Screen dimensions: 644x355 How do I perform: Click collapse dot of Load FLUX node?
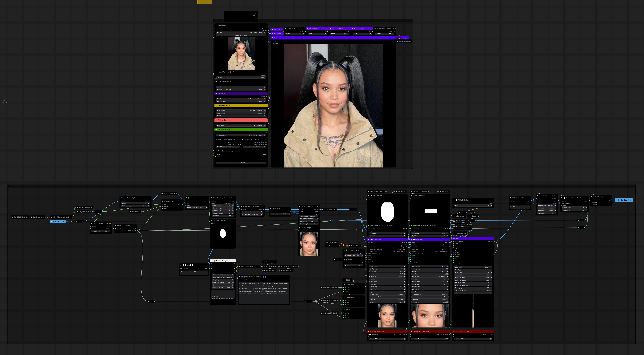(x=216, y=93)
